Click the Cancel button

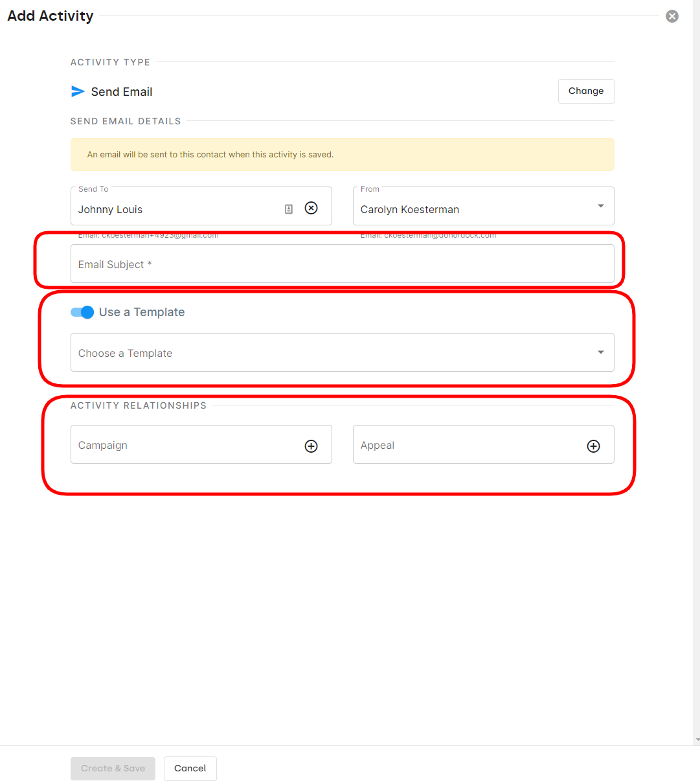tap(190, 768)
